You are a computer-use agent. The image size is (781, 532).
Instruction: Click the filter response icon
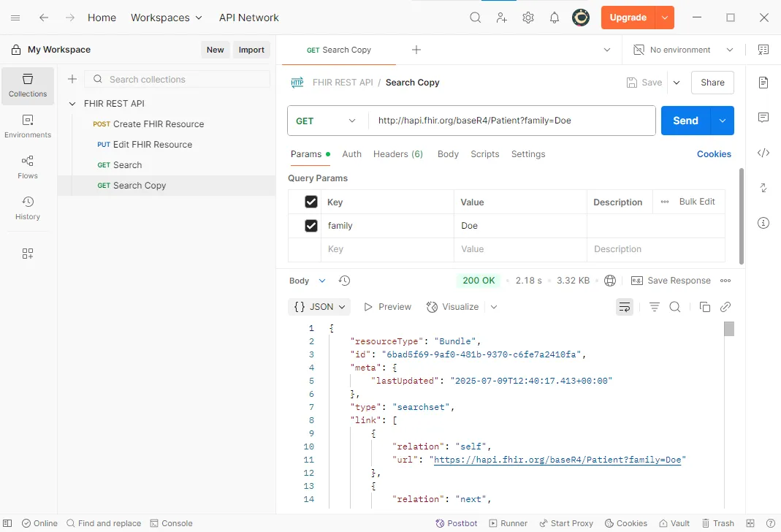click(655, 307)
